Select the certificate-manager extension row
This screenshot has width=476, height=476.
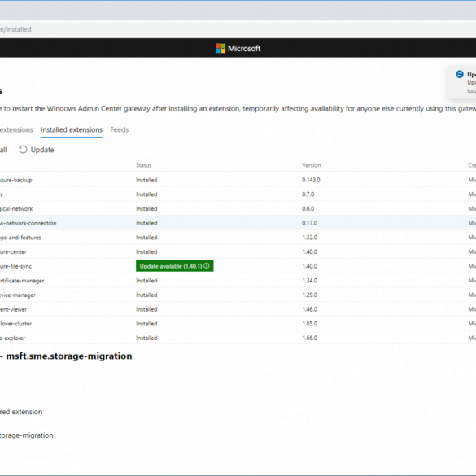pos(238,281)
